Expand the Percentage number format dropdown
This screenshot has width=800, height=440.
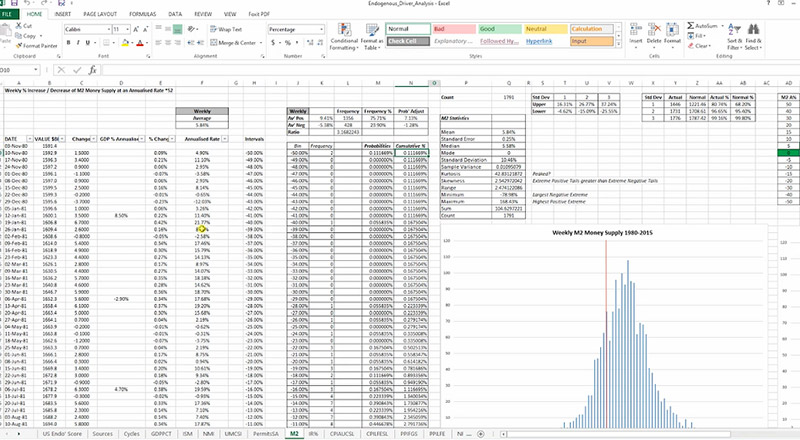321,30
